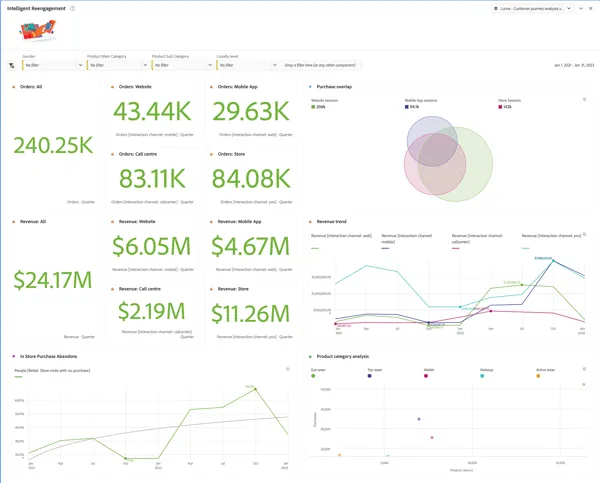The height and width of the screenshot is (483, 600).
Task: Close the Intelligent Reengagement panel
Action: (x=590, y=8)
